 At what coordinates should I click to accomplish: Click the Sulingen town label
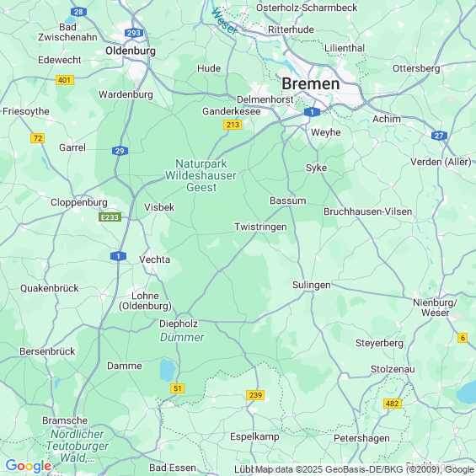click(x=312, y=285)
